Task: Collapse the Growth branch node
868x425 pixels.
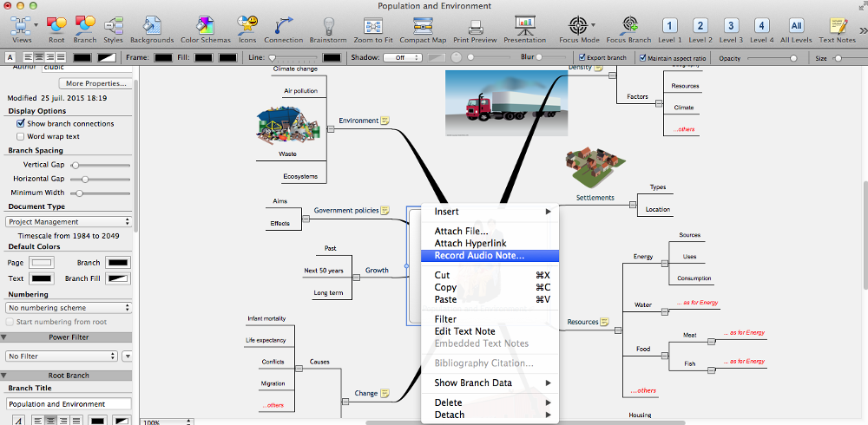Action: coord(356,278)
